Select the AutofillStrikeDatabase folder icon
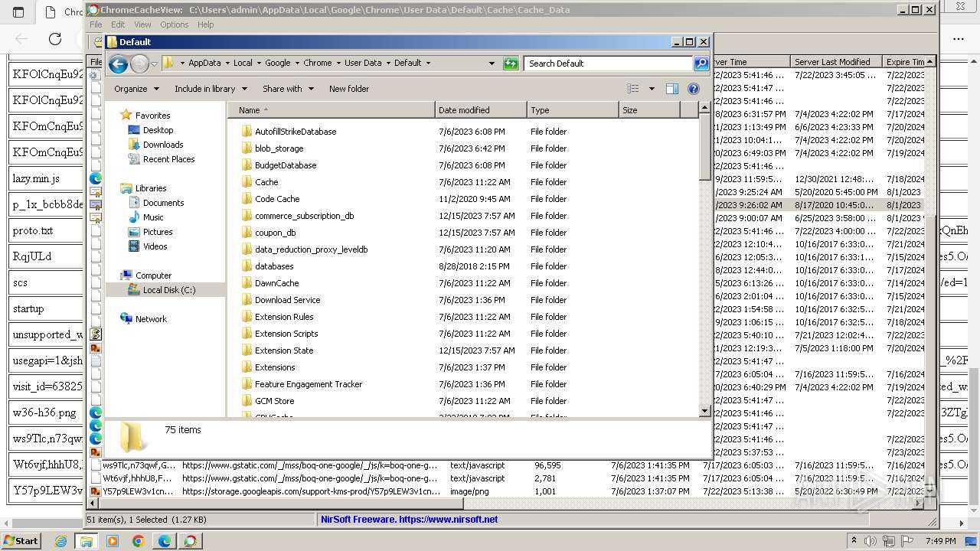 [247, 132]
